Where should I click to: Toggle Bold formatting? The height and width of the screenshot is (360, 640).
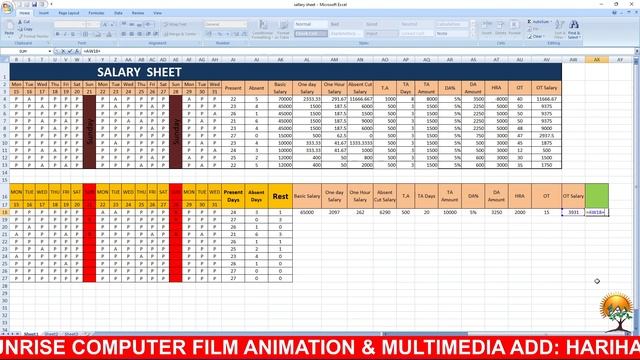coord(58,34)
